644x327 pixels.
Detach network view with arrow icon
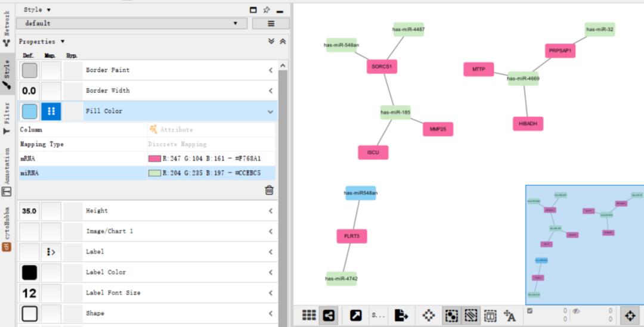(x=355, y=315)
